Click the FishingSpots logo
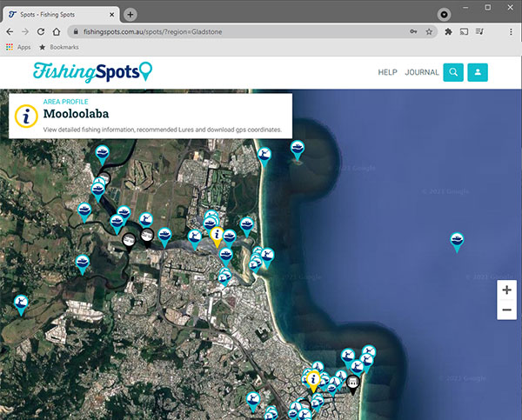This screenshot has height=420, width=522. point(92,71)
